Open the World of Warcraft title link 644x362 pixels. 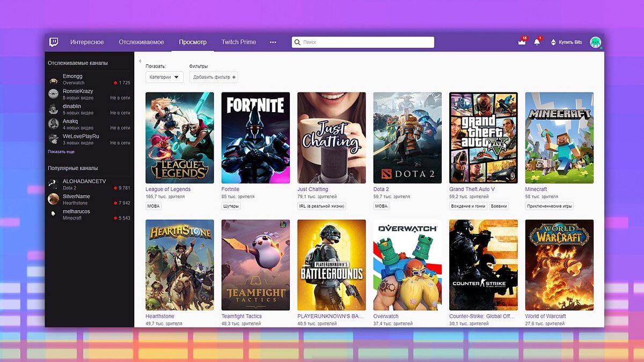(x=546, y=316)
